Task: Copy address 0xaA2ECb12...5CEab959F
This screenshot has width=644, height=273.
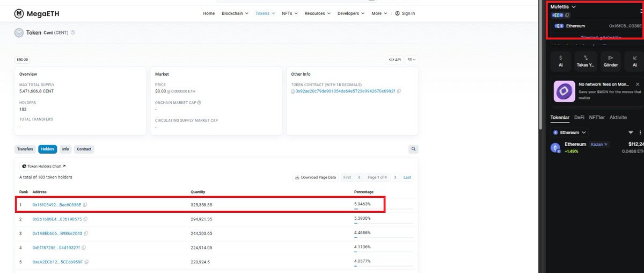Action: point(87,262)
